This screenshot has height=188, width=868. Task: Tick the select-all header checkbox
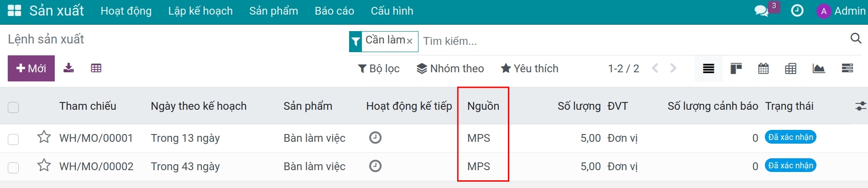(x=13, y=107)
